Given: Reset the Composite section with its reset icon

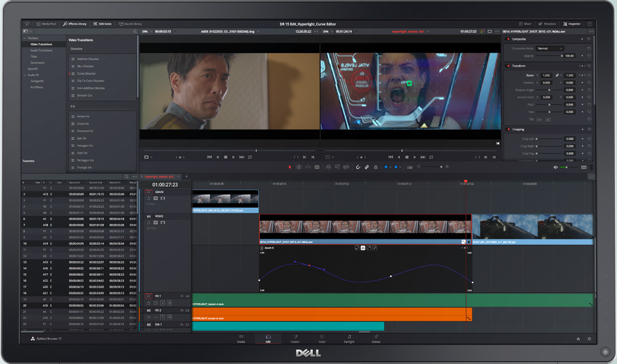Looking at the screenshot, I should tap(589, 39).
